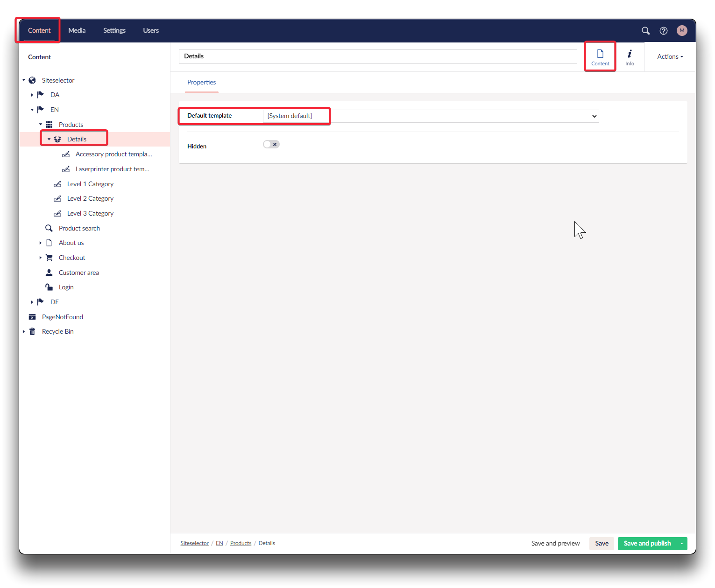Select Level 3 Category in tree
Screen dimensions: 715x588
[90, 213]
